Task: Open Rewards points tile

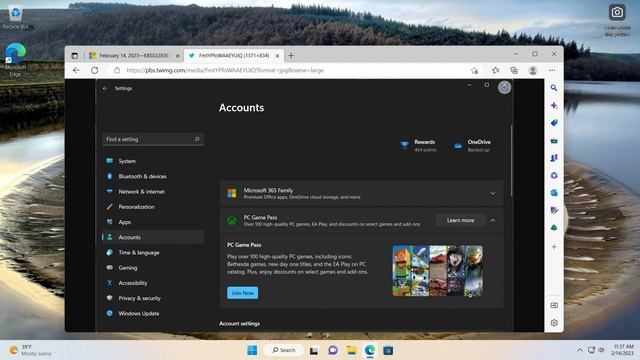Action: (x=418, y=146)
